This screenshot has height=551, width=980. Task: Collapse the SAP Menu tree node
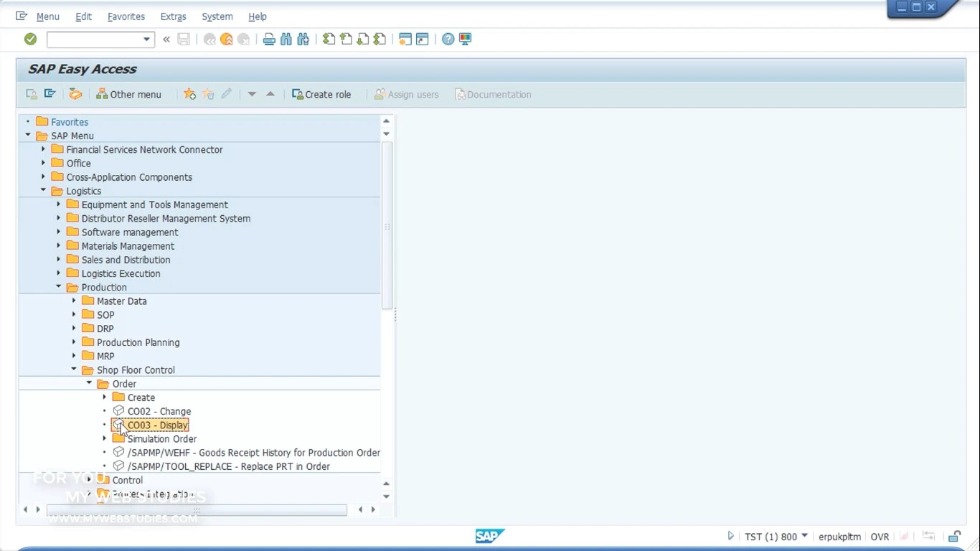(28, 135)
